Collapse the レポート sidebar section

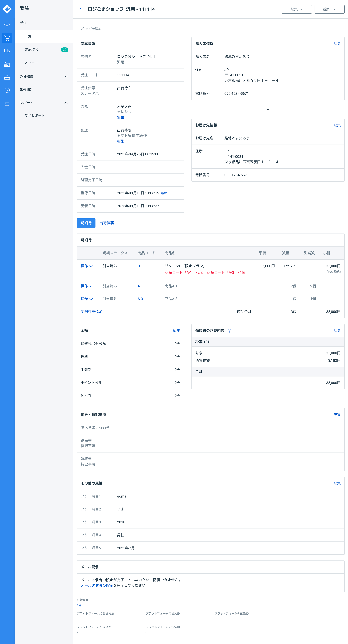tap(66, 103)
